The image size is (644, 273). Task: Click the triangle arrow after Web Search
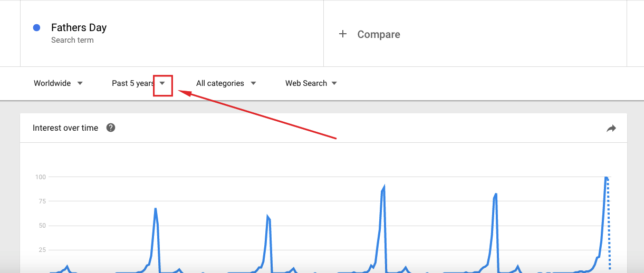334,83
